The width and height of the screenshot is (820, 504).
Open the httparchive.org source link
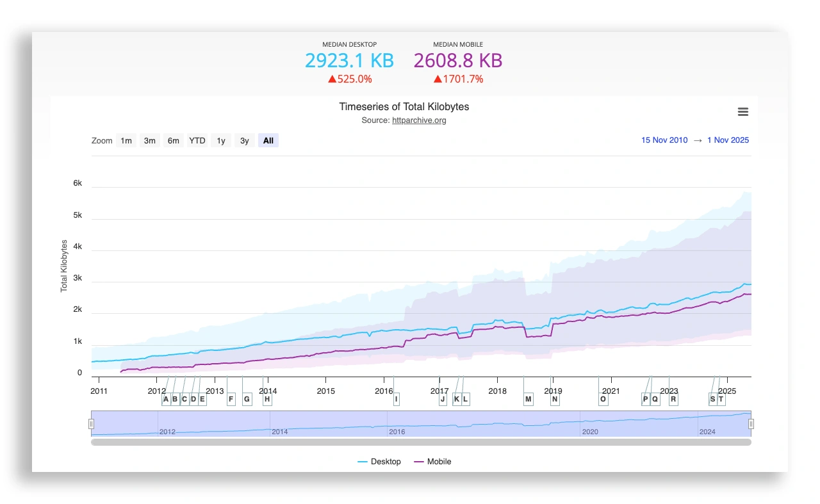[419, 120]
